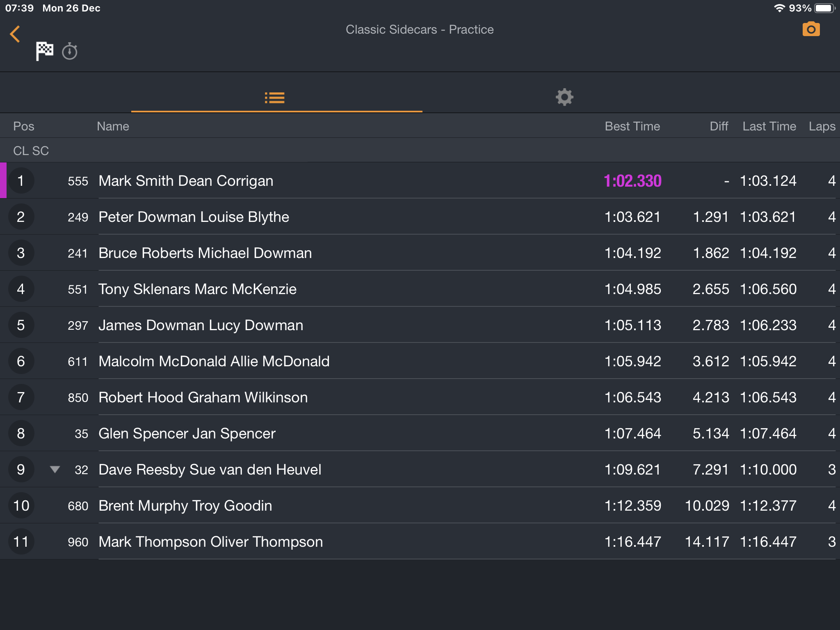The height and width of the screenshot is (630, 840).
Task: Sort by the Diff column header
Action: [719, 126]
